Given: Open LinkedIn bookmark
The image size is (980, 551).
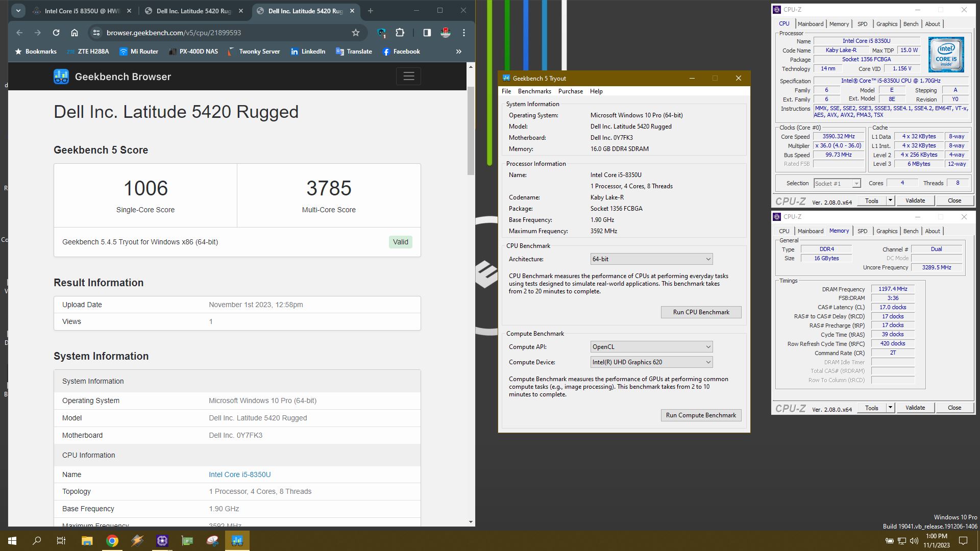Looking at the screenshot, I should point(308,52).
